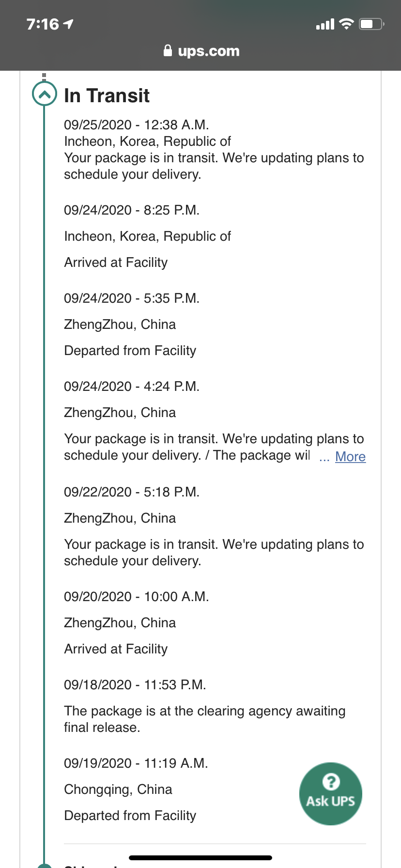The height and width of the screenshot is (868, 401).
Task: Tap the 09/20/2020 ZhengZhou Arrived at Facility entry
Action: pos(137,623)
